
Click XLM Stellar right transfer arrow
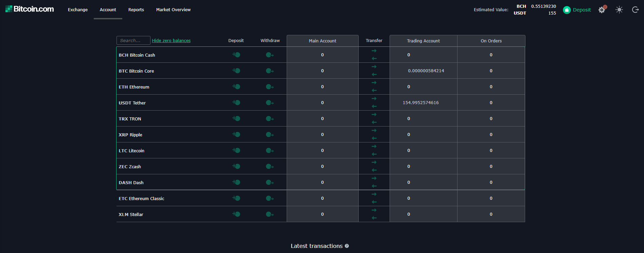pos(374,210)
